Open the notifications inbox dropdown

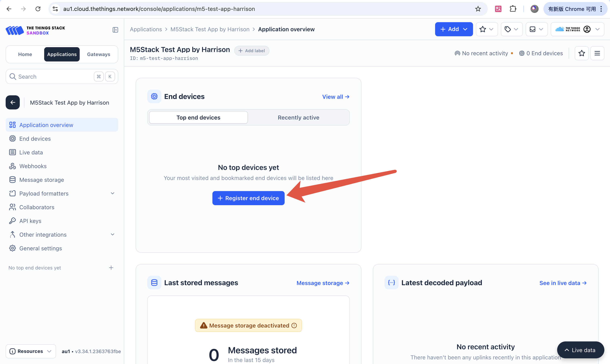[537, 29]
